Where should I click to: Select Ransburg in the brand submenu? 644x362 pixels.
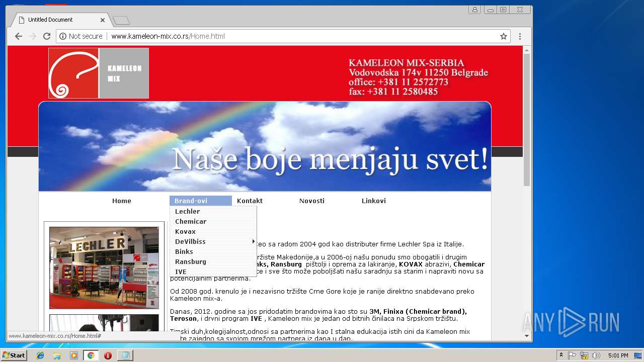click(x=213, y=261)
